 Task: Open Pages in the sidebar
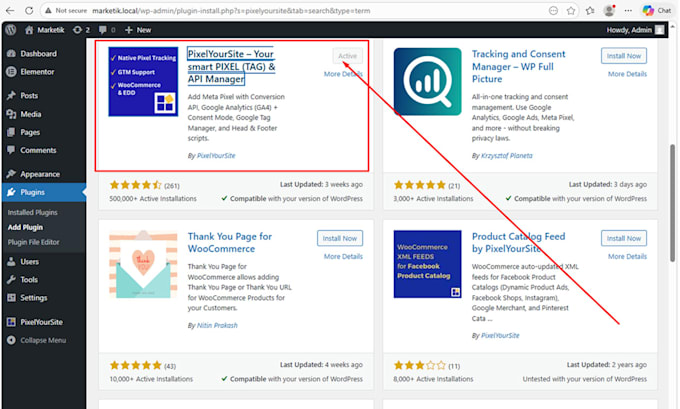[x=43, y=132]
